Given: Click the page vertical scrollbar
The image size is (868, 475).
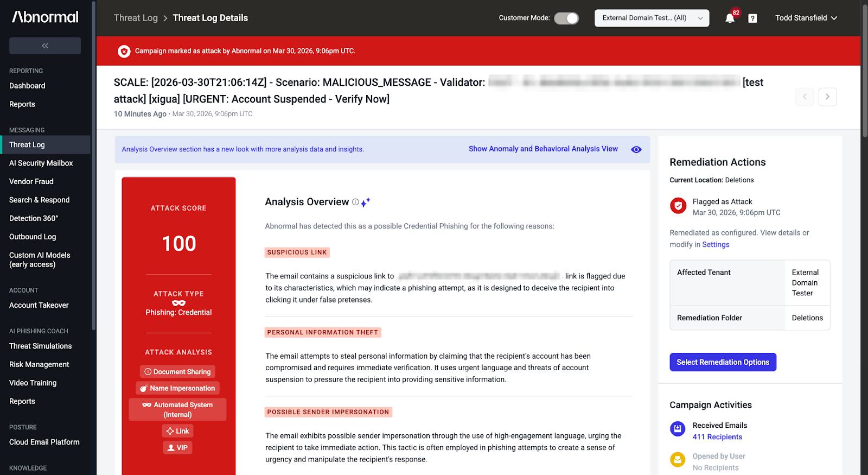Looking at the screenshot, I should (x=864, y=71).
